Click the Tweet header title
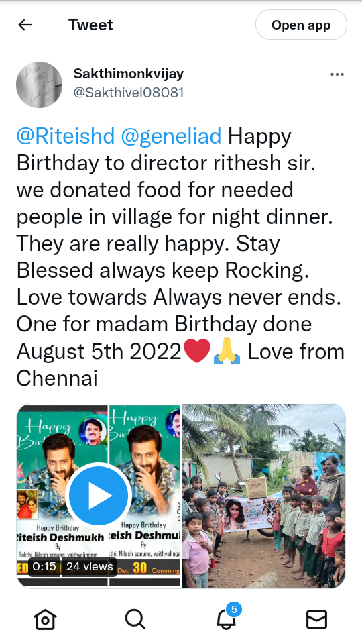362x644 pixels. [x=90, y=25]
